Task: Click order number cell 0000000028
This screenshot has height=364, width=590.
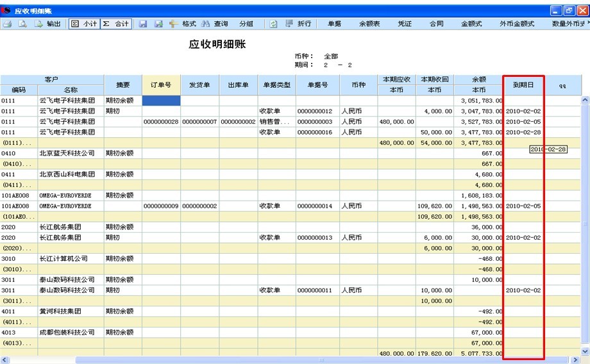Action: tap(161, 122)
